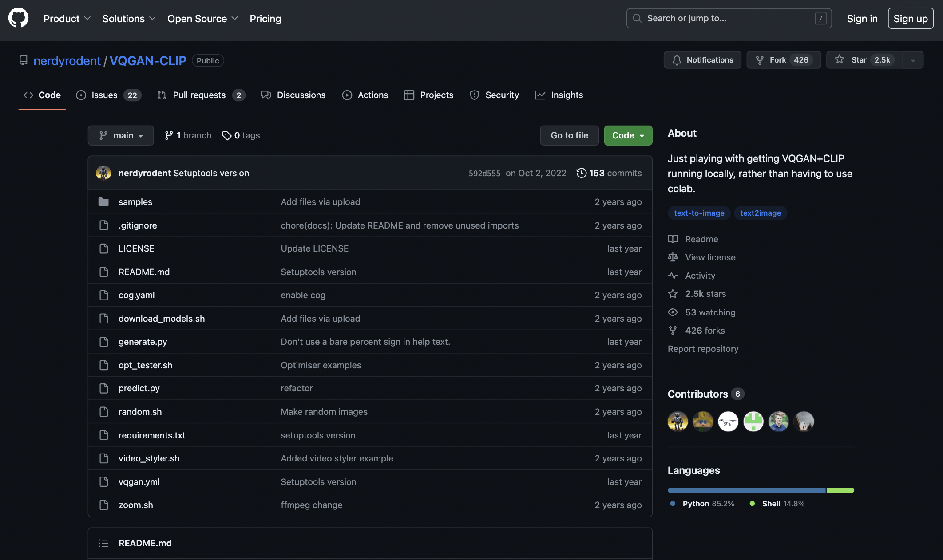Click the Python segment of language bar

pyautogui.click(x=746, y=490)
